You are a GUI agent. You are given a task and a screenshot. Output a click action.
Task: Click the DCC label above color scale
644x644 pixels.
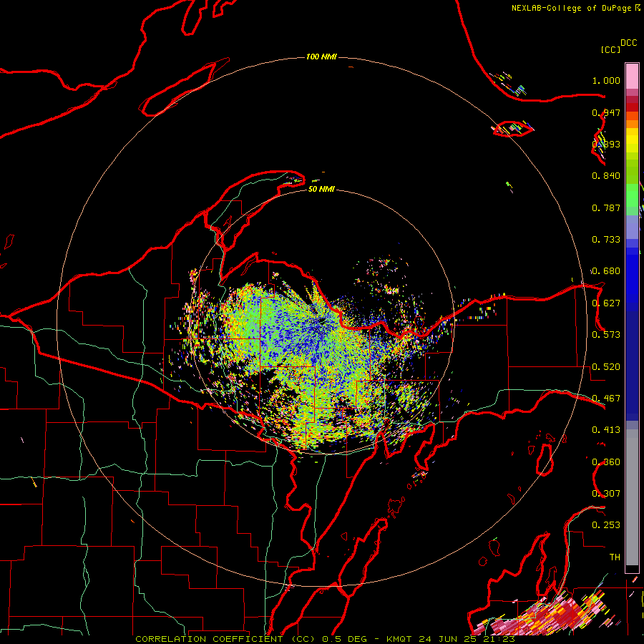628,43
